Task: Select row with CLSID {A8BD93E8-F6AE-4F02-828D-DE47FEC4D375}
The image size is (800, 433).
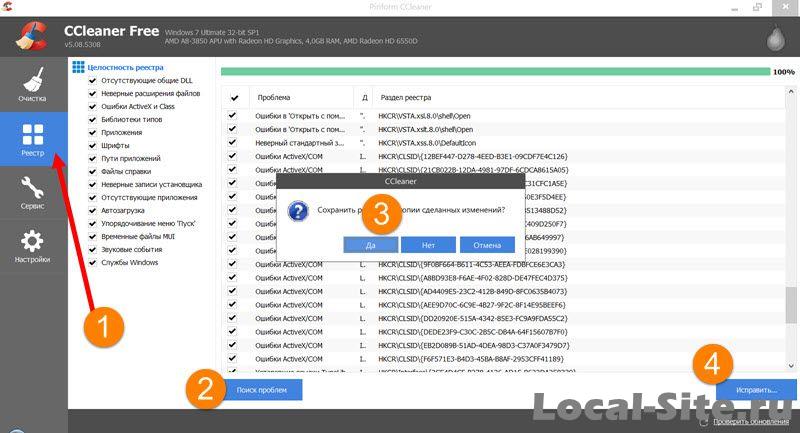Action: pyautogui.click(x=504, y=278)
